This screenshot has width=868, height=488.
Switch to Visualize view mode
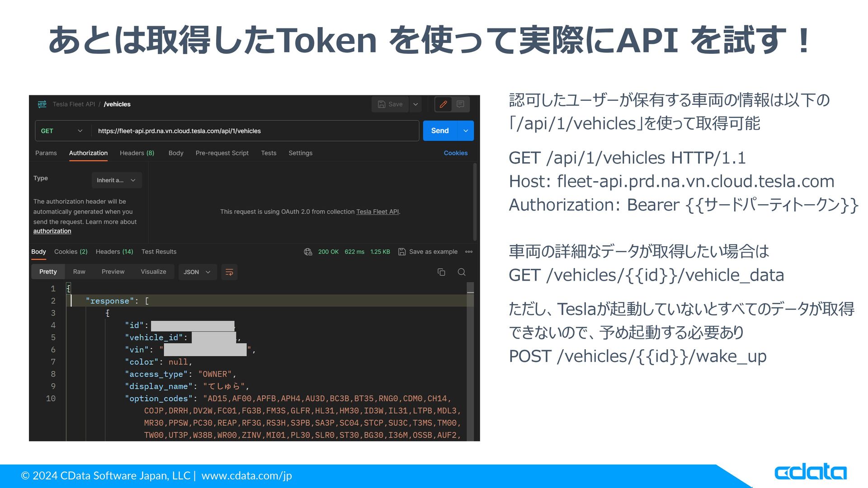[153, 272]
